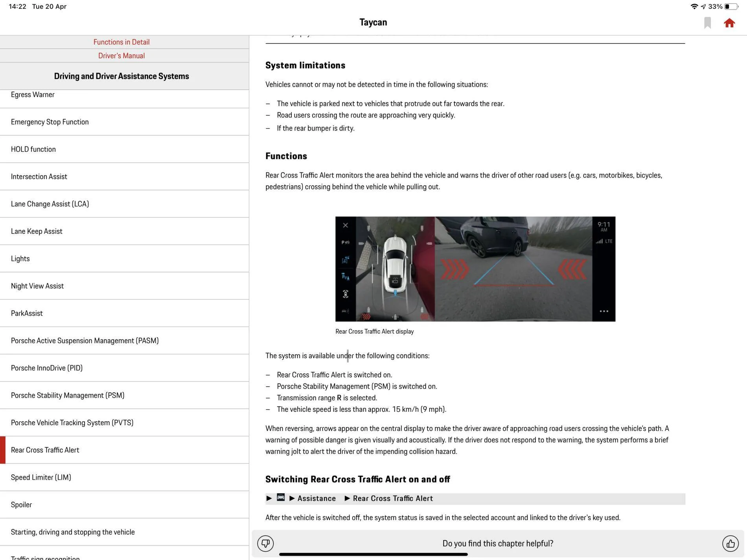The height and width of the screenshot is (560, 747).
Task: Tap the thumbs down feedback icon
Action: 265,543
